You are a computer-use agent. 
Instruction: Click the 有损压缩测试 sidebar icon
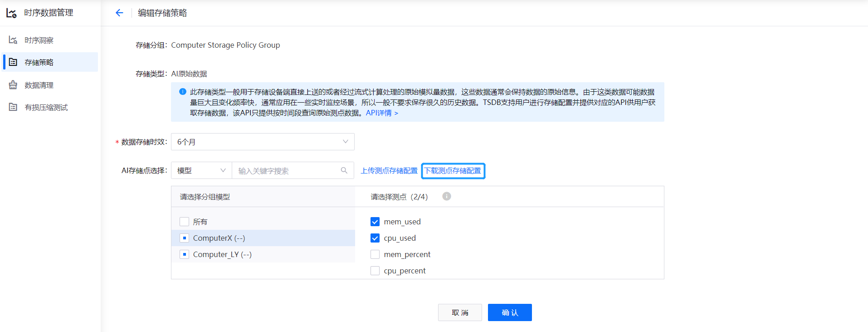(13, 107)
